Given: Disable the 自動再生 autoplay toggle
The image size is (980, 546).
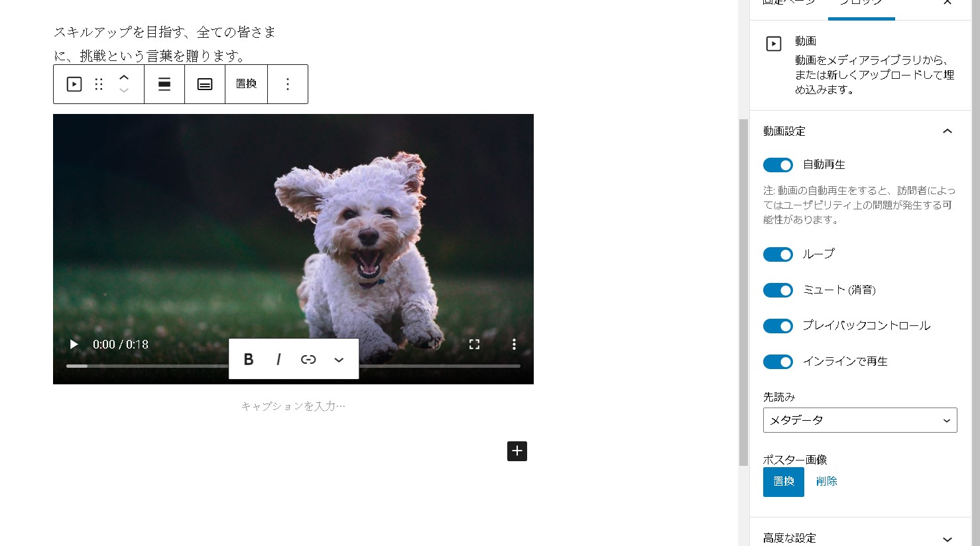Looking at the screenshot, I should pos(778,165).
